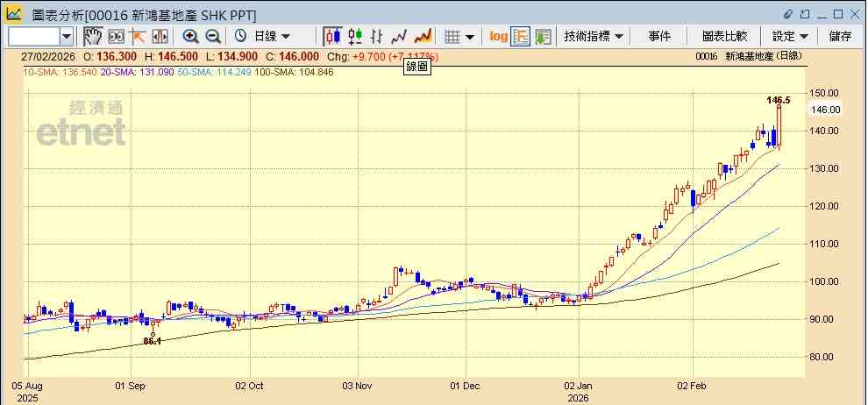Toggle the highlighted data legend panel icon

[521, 37]
